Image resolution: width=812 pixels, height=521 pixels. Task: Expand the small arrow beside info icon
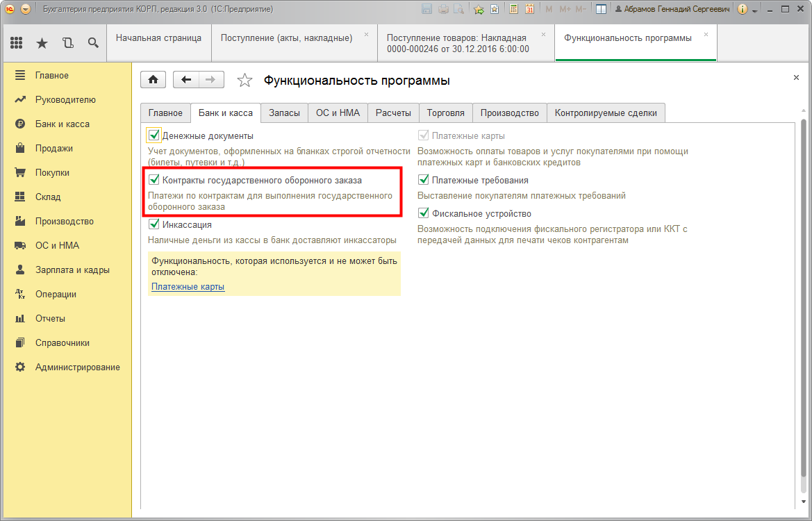point(755,10)
